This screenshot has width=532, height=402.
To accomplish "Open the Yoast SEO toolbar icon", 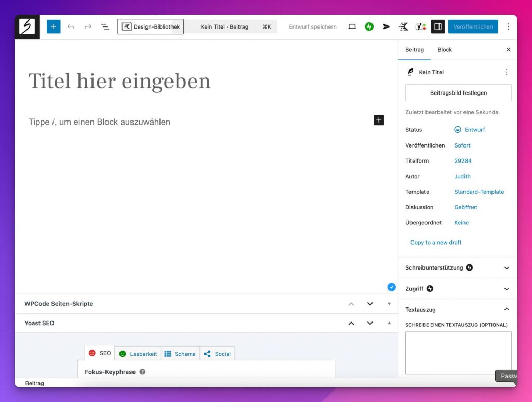I will coord(421,26).
